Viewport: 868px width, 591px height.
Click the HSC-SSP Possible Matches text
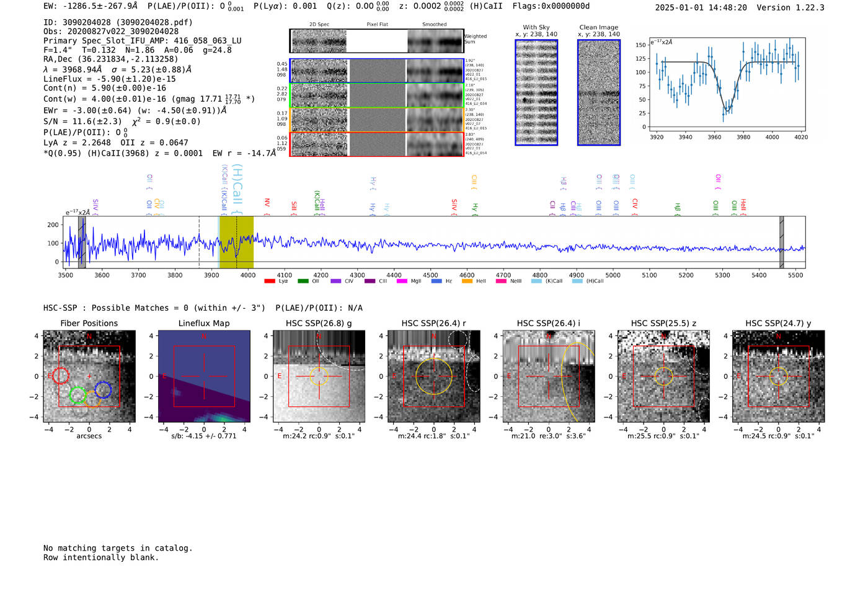click(x=203, y=308)
